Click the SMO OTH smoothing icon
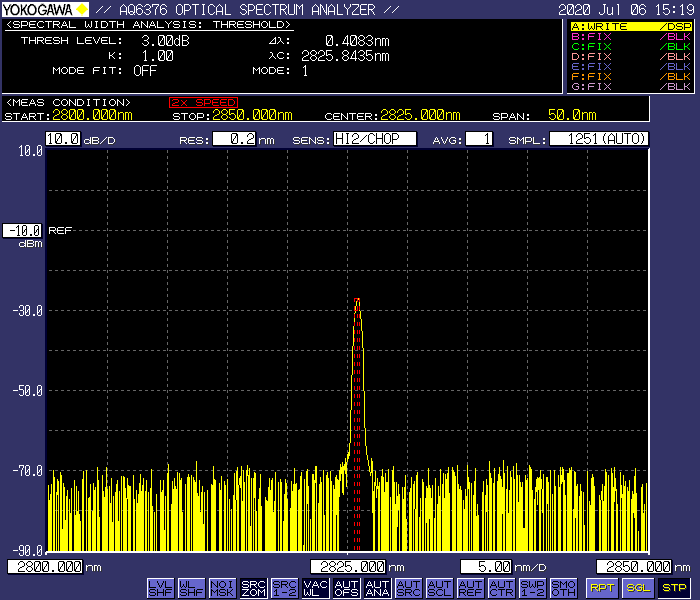The width and height of the screenshot is (700, 600). [x=563, y=587]
